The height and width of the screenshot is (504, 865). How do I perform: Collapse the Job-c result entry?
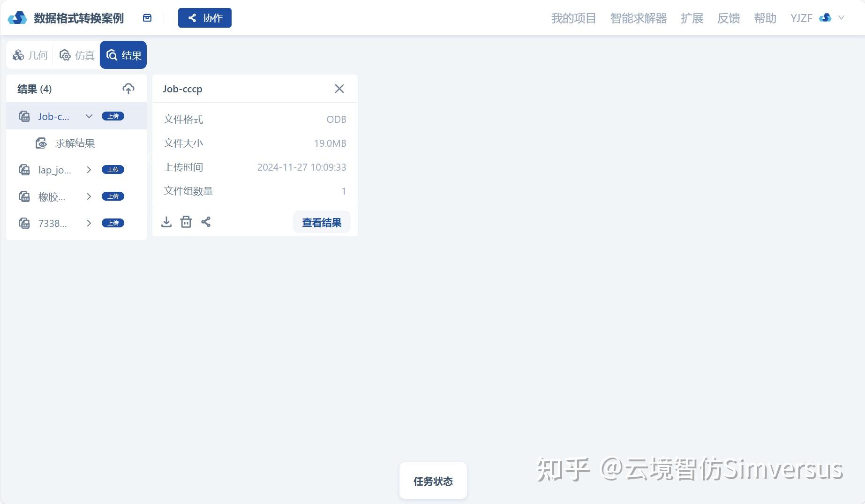[89, 116]
